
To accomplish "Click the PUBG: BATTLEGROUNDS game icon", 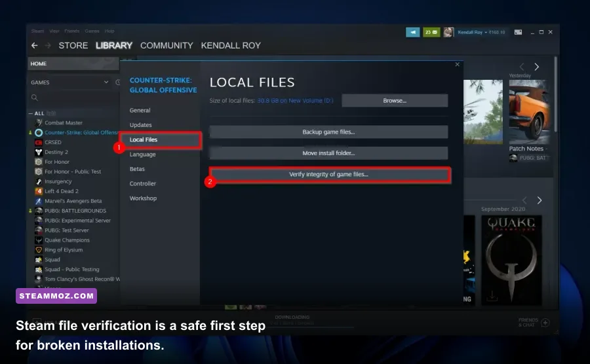I will click(39, 211).
